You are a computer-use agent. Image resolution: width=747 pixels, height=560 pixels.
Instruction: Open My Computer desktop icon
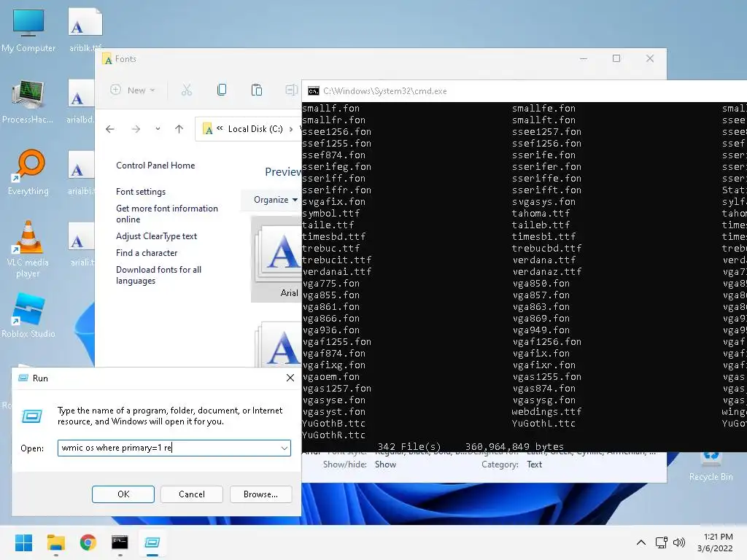(28, 29)
